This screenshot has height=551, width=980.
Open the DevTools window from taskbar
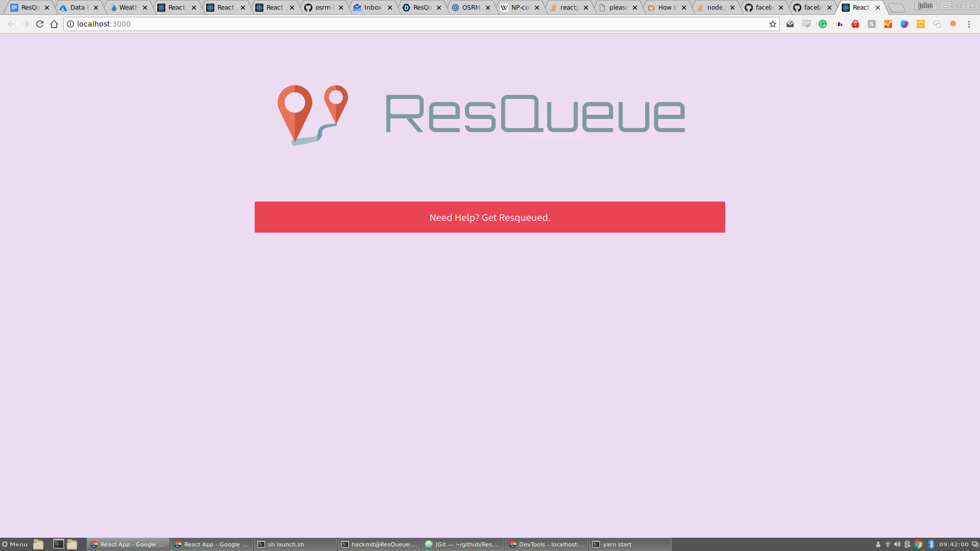point(546,544)
